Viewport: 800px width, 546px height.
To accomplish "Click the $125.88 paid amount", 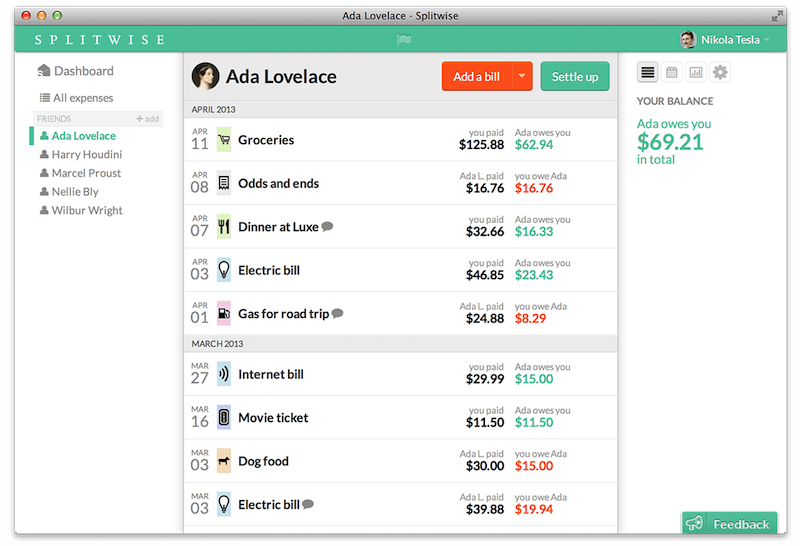I will 481,145.
